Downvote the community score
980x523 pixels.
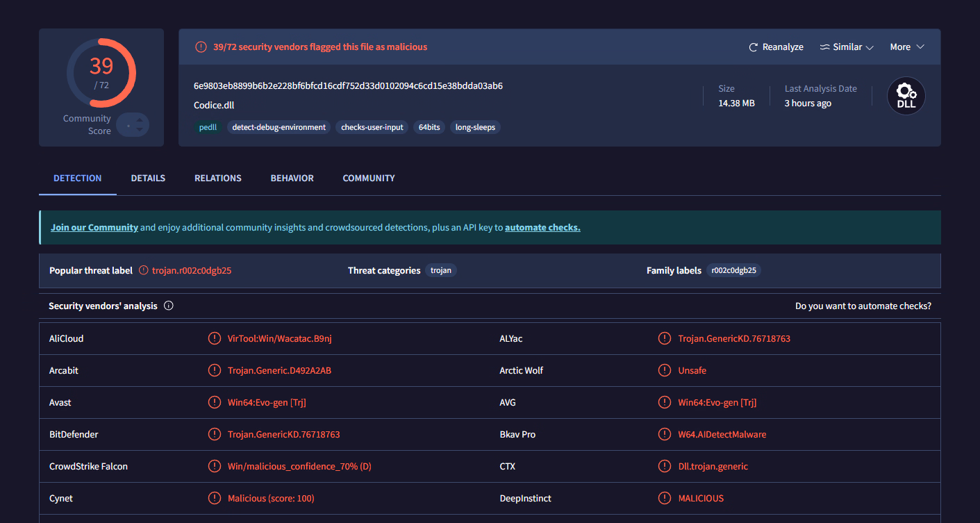click(x=140, y=130)
